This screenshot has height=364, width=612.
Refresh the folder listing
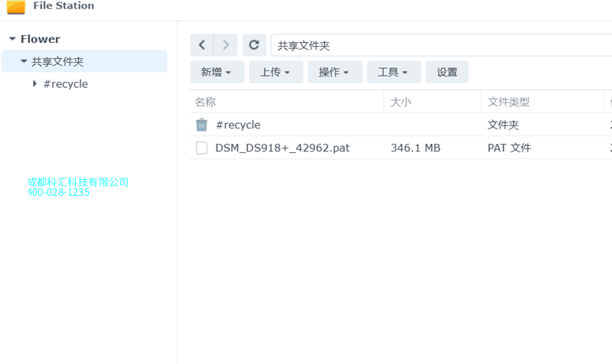click(254, 45)
